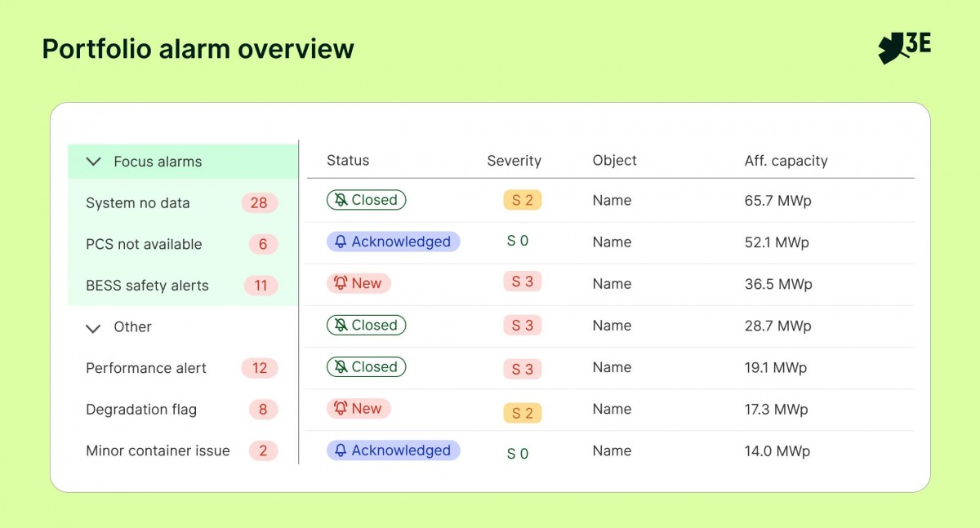Click the bell icon in the 14.0 MWp Acknowledged badge
Image resolution: width=980 pixels, height=528 pixels.
[x=341, y=450]
